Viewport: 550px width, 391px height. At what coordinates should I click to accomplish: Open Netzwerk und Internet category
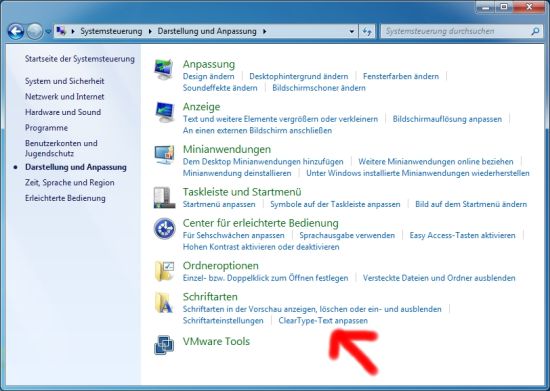click(x=65, y=96)
